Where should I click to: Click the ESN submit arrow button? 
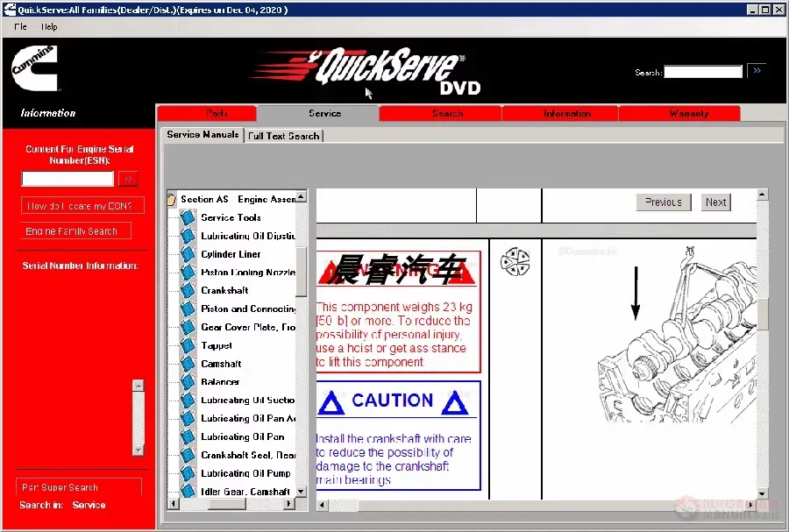pos(128,179)
